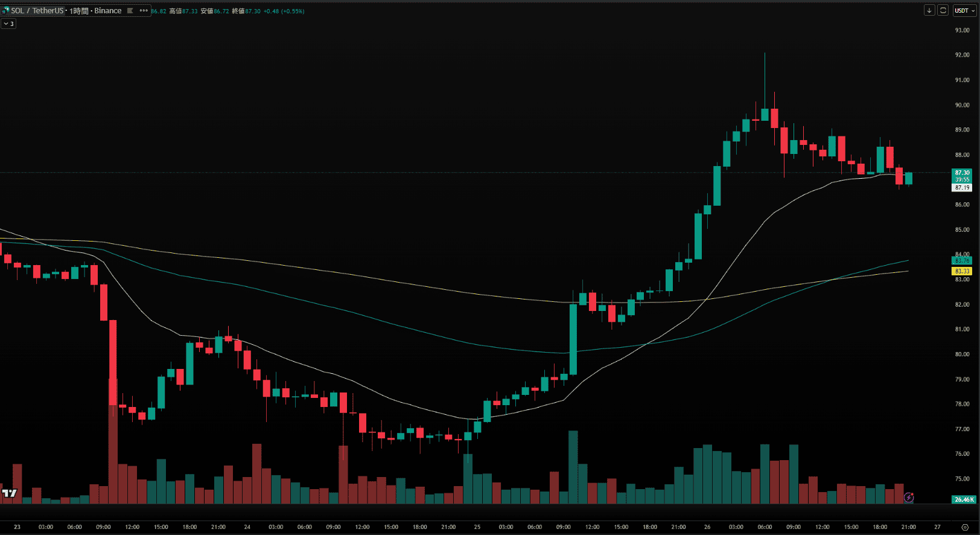Image resolution: width=980 pixels, height=535 pixels.
Task: Collapse the indicator legend showing 3
Action: 8,24
